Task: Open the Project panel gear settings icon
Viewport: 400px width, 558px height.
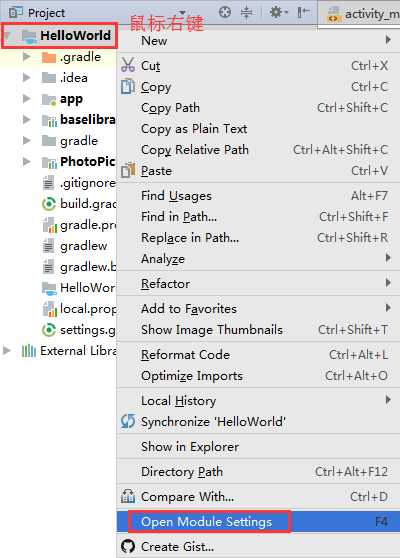Action: [x=277, y=12]
